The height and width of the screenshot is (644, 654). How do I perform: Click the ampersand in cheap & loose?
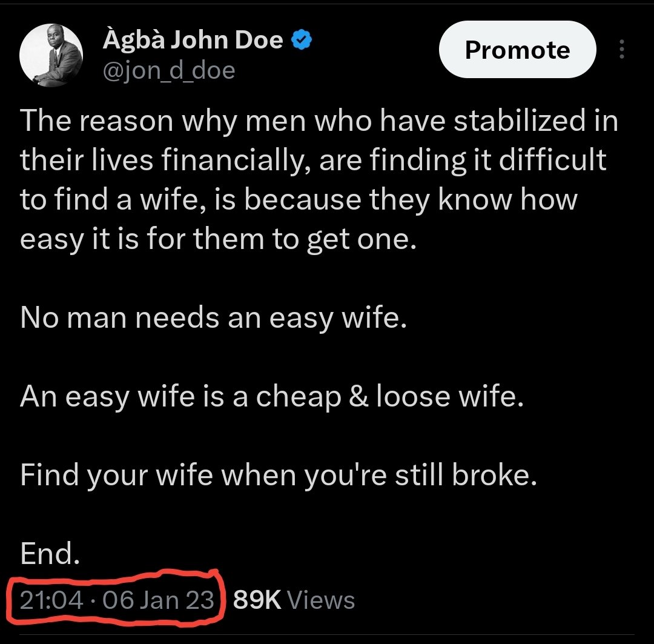pyautogui.click(x=358, y=396)
